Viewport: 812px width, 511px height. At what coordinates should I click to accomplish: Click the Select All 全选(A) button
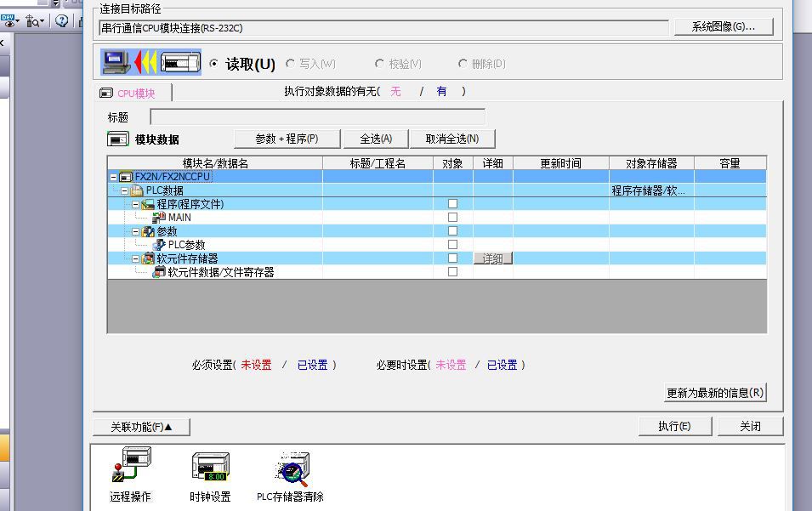coord(376,139)
